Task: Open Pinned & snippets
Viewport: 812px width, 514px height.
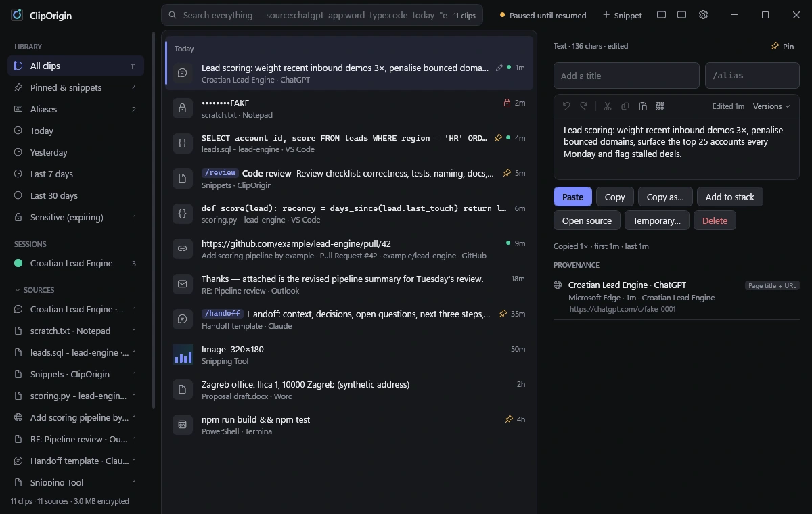Action: point(76,87)
